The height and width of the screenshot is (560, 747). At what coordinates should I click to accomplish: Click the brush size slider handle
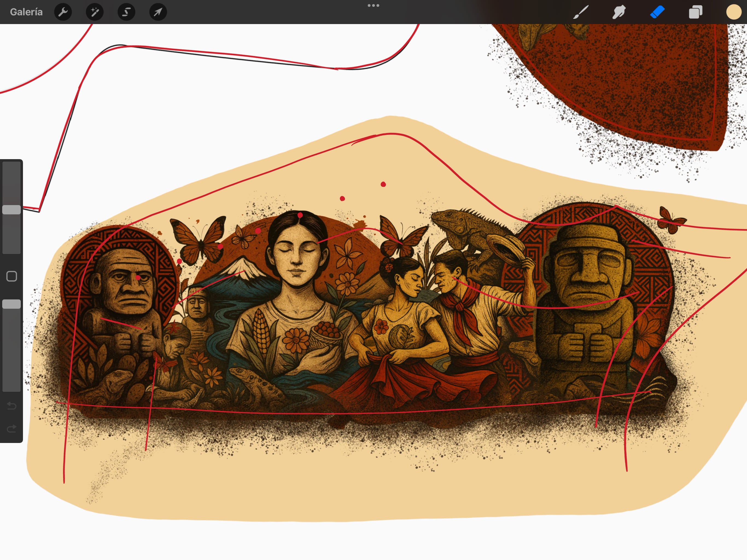click(11, 209)
